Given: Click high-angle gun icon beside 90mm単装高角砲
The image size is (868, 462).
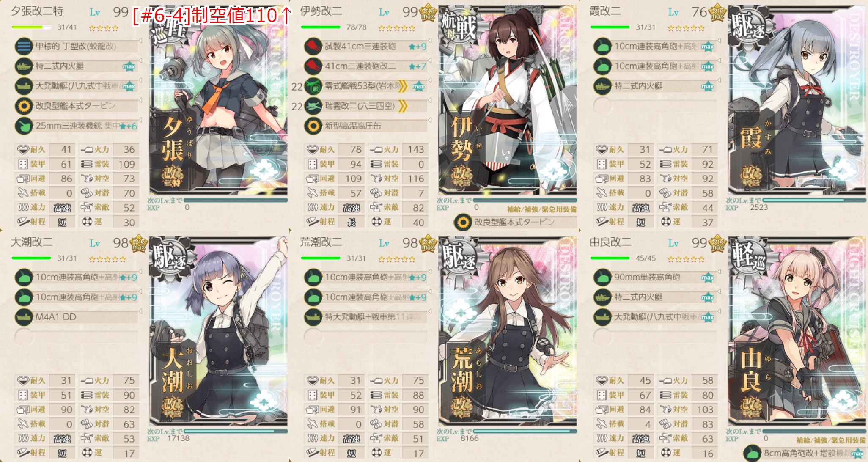Looking at the screenshot, I should pos(602,278).
